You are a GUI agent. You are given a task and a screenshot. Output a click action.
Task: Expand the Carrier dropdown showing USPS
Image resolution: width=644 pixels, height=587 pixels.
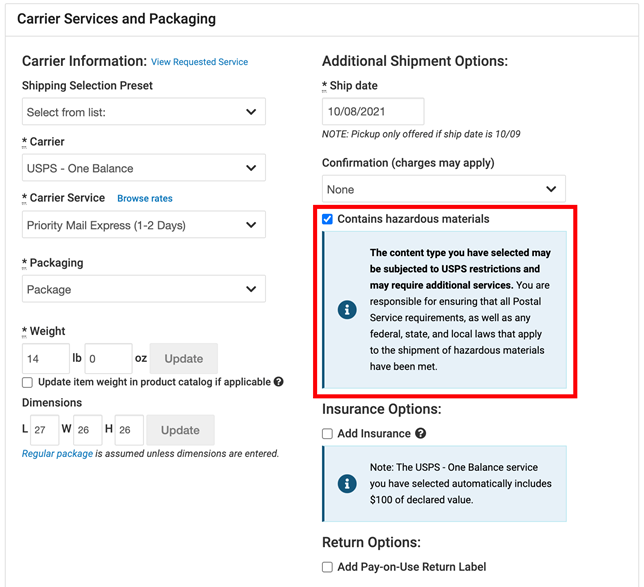[144, 168]
